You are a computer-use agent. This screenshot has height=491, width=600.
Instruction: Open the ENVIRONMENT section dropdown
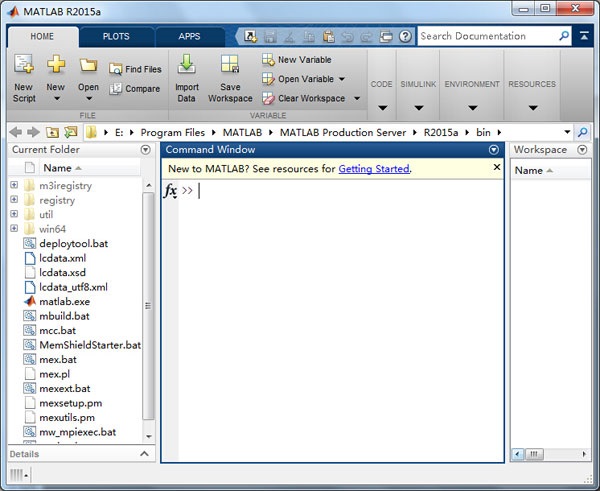point(472,108)
